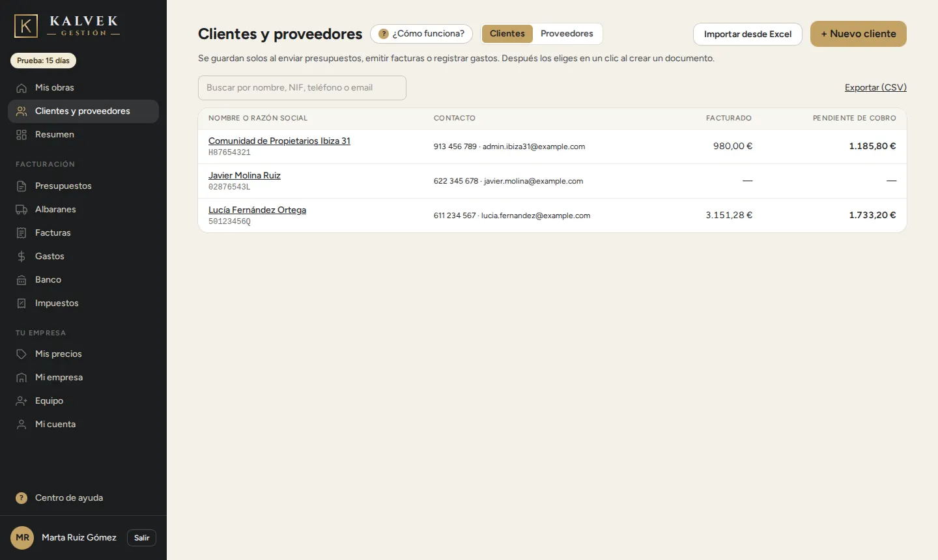Go to Resumen in the sidebar

coord(83,135)
